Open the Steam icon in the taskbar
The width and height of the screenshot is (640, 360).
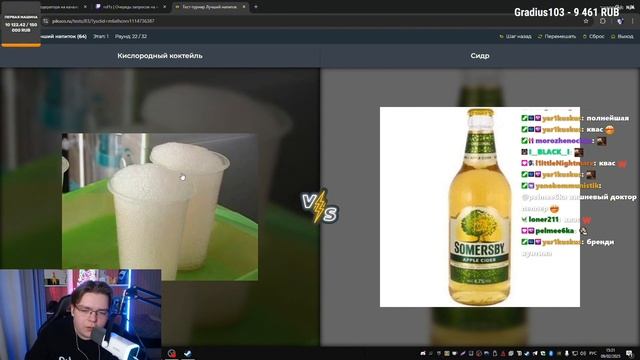click(188, 353)
